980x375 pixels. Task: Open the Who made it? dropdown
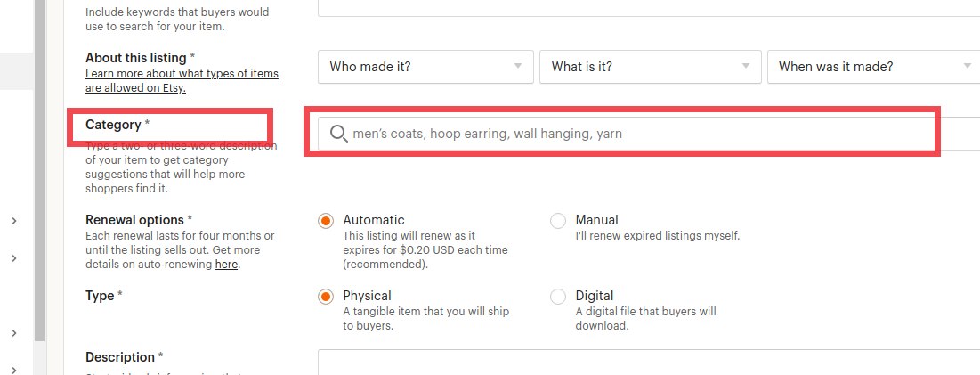click(x=425, y=67)
